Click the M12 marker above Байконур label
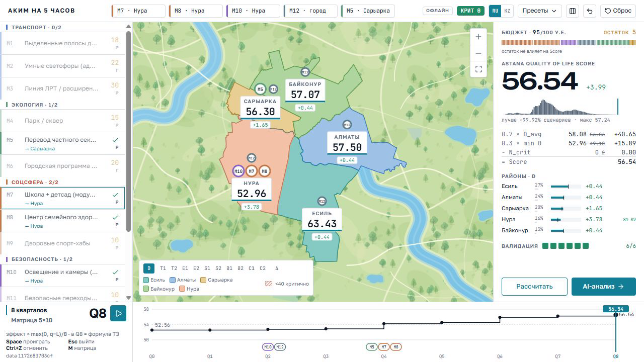Viewport: 644px width, 362px height. (305, 72)
